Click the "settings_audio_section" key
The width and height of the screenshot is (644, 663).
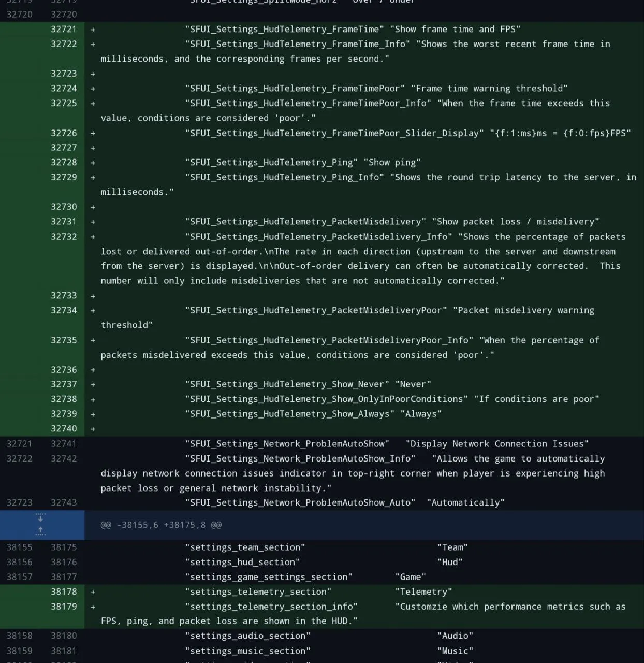click(248, 636)
